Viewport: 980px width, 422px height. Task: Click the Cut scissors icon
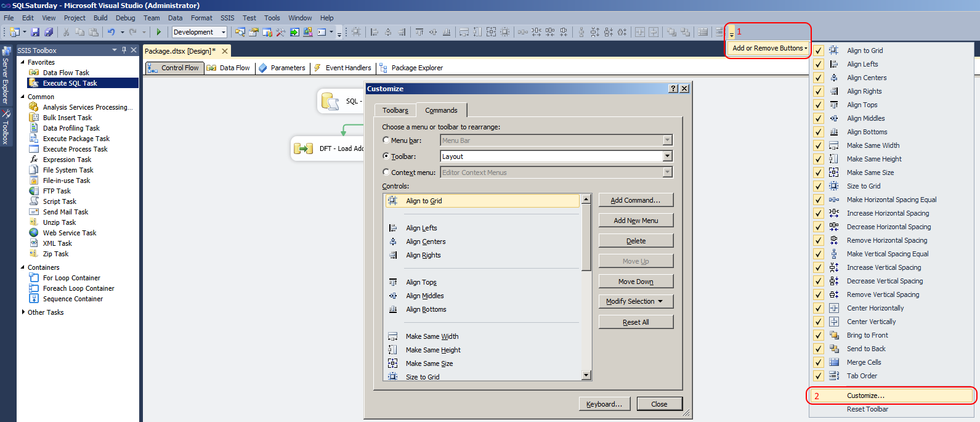click(x=66, y=32)
